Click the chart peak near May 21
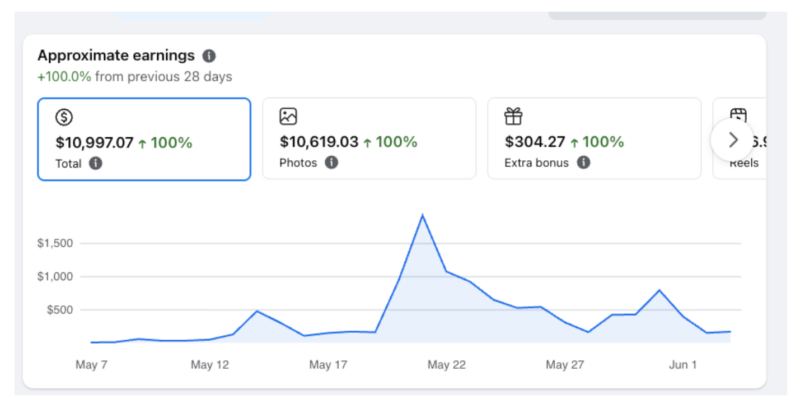Image resolution: width=800 pixels, height=408 pixels. 422,215
